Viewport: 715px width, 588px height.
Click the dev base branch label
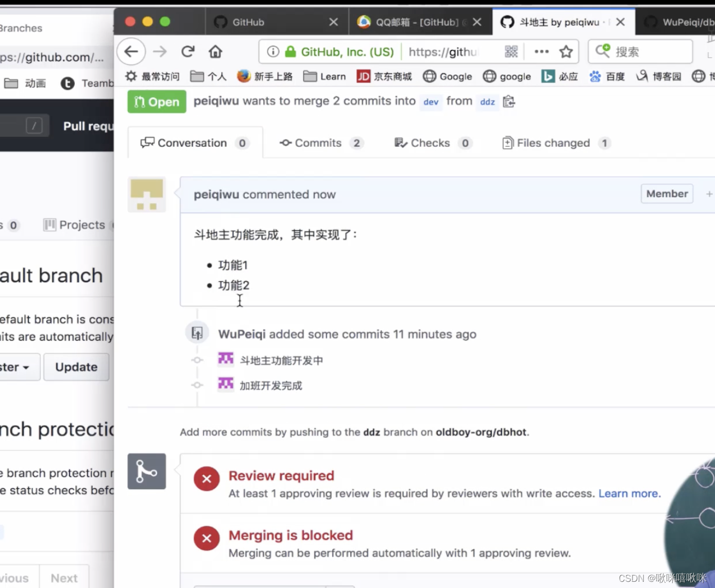[x=431, y=102]
